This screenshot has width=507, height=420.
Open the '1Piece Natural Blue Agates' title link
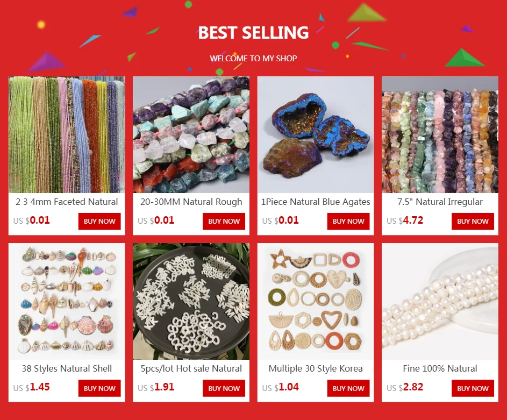[316, 202]
